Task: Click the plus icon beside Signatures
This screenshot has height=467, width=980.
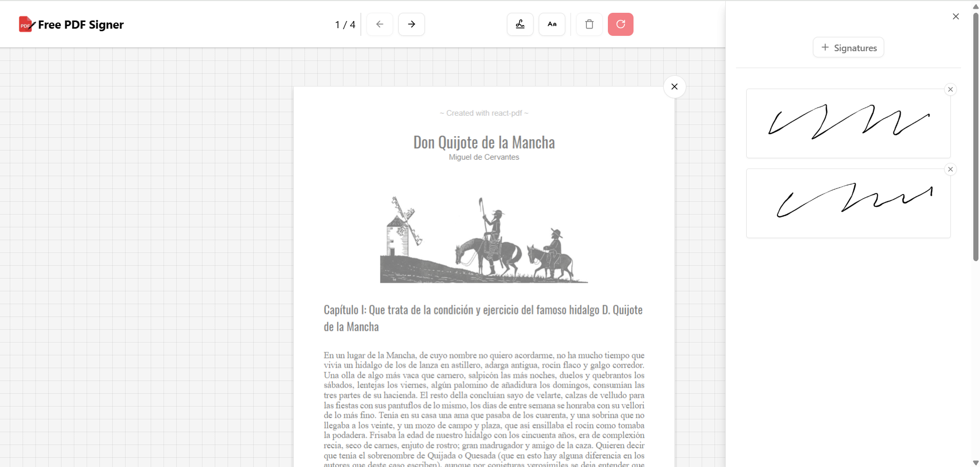Action: pos(824,47)
